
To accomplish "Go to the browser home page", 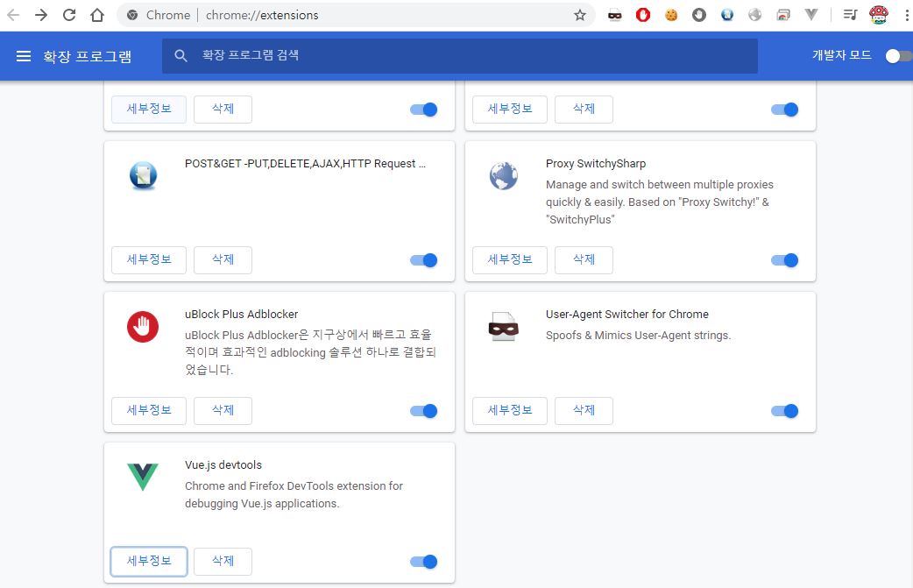I will click(97, 15).
